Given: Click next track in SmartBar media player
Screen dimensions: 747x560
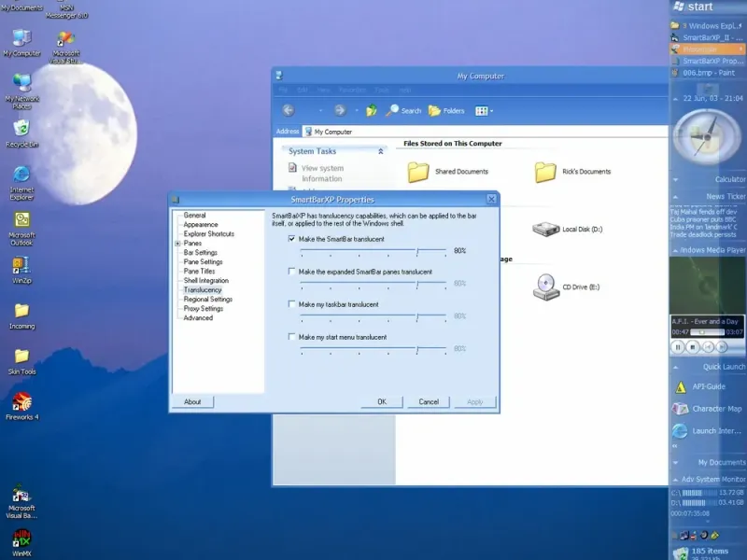Looking at the screenshot, I should [722, 347].
